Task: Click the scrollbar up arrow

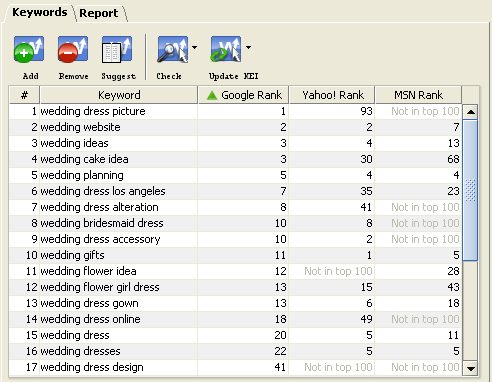Action: (471, 112)
